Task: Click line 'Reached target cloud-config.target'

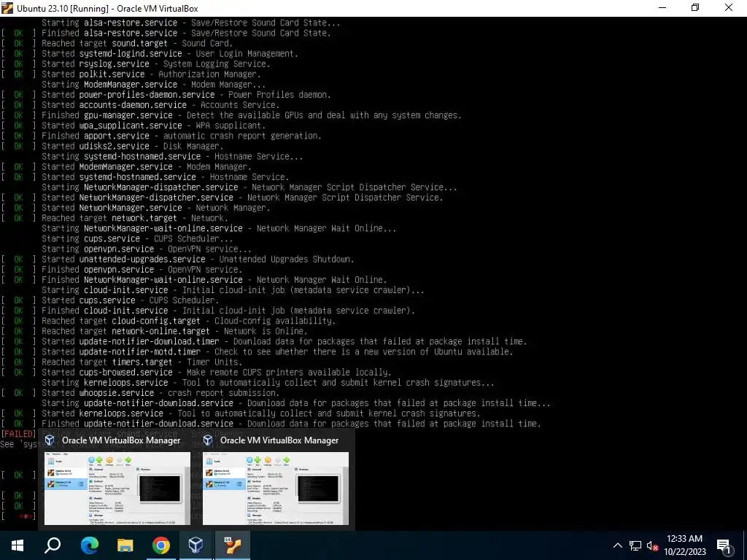Action: tap(188, 321)
